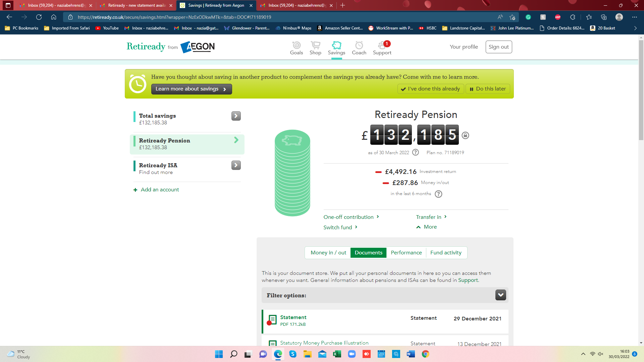Open the Retiready ISA arrow button
The height and width of the screenshot is (362, 644).
(236, 165)
